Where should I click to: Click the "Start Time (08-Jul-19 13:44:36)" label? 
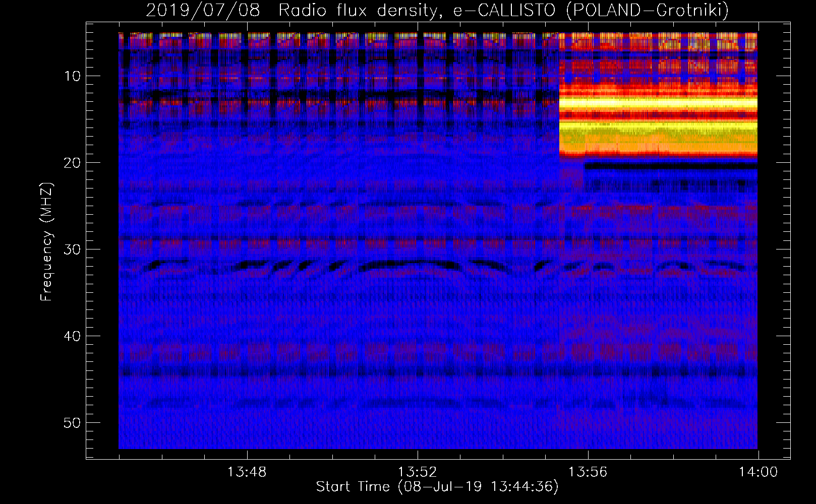point(437,487)
